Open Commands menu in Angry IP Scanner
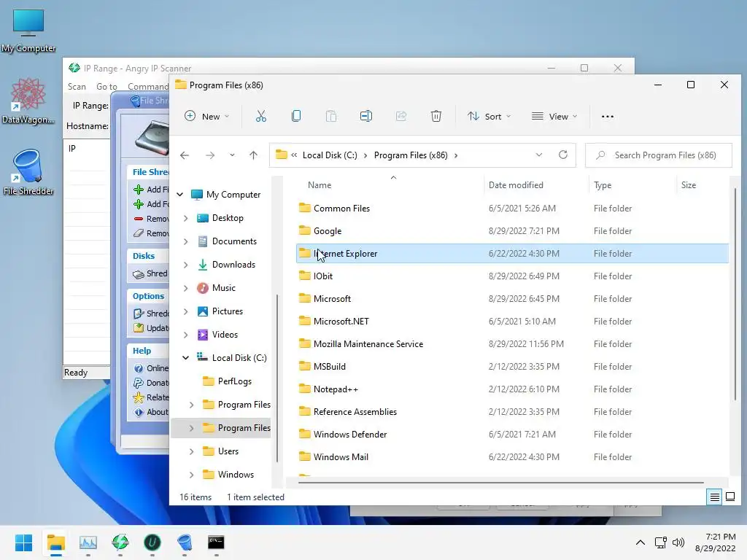This screenshot has height=560, width=747. (x=148, y=86)
